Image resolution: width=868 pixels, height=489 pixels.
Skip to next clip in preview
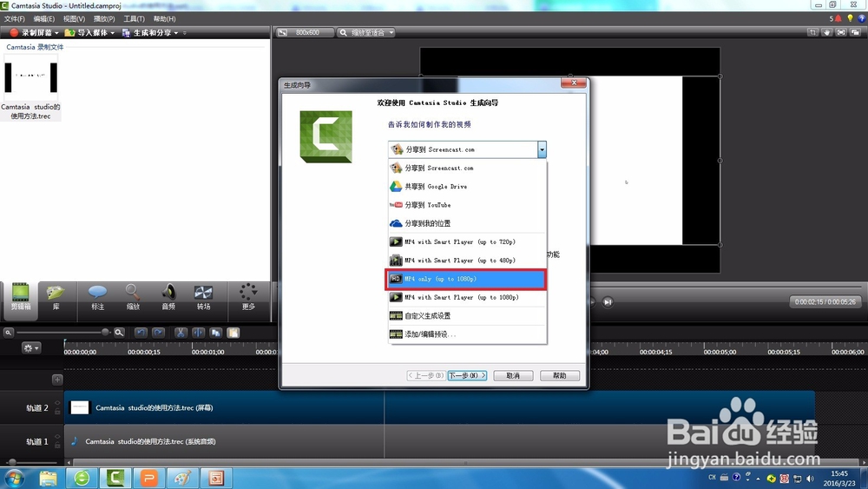point(608,301)
